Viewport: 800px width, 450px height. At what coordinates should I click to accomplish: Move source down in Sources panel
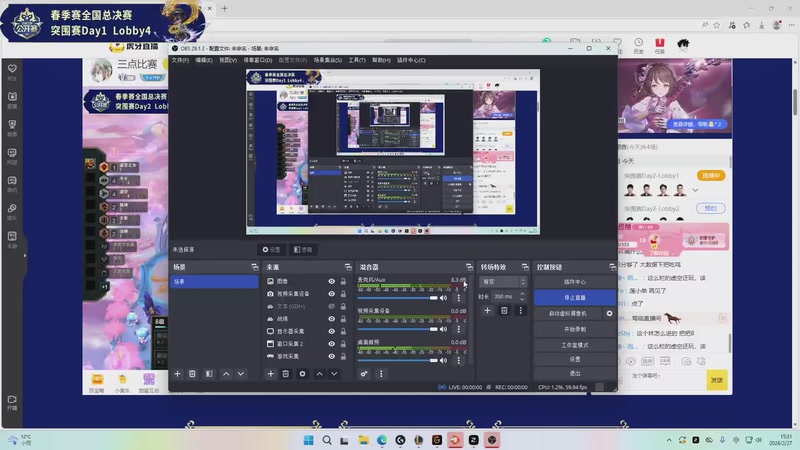(x=334, y=374)
